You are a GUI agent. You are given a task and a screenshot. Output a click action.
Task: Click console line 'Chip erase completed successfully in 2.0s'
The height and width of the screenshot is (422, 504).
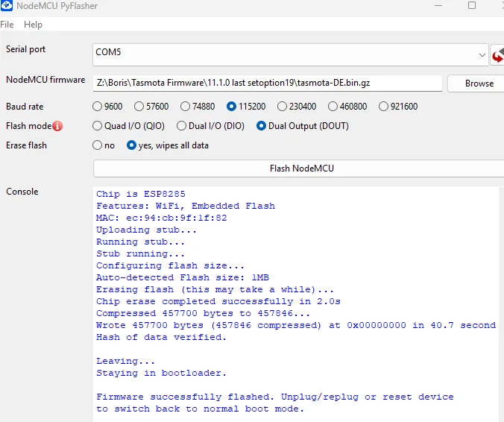point(218,301)
